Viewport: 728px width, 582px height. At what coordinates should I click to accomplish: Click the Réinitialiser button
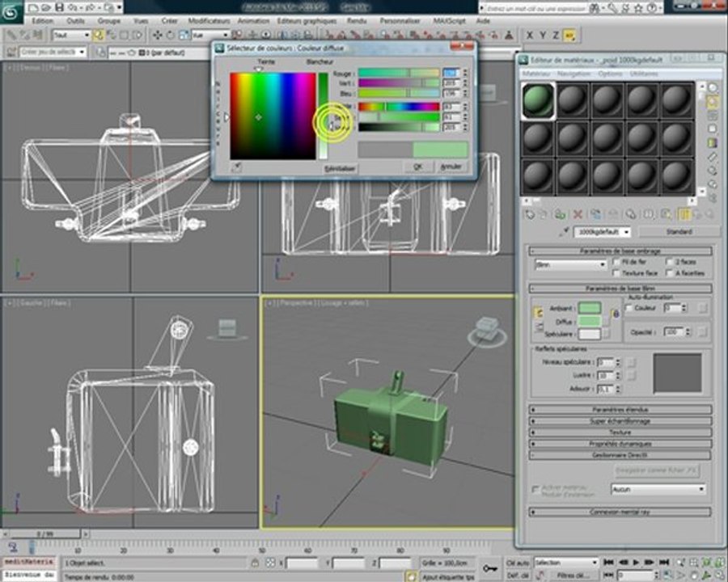pyautogui.click(x=340, y=168)
